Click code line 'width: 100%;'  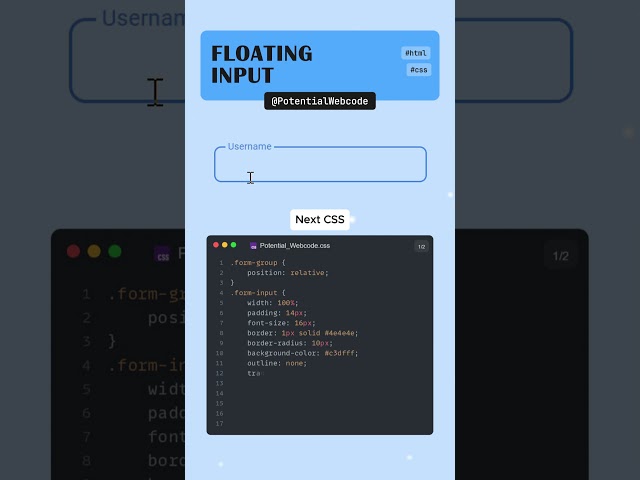273,303
